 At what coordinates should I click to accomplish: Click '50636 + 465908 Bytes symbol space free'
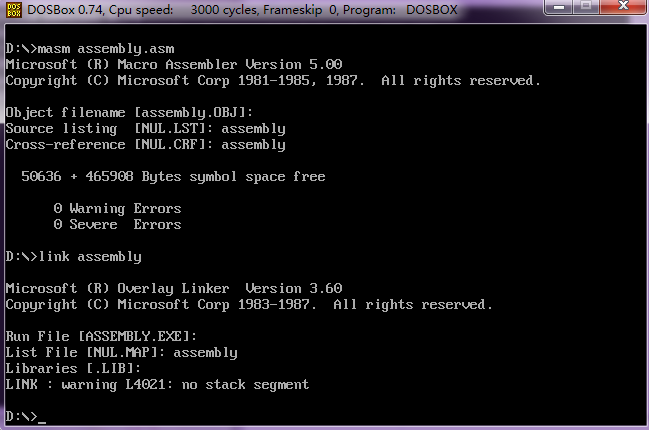(x=173, y=177)
